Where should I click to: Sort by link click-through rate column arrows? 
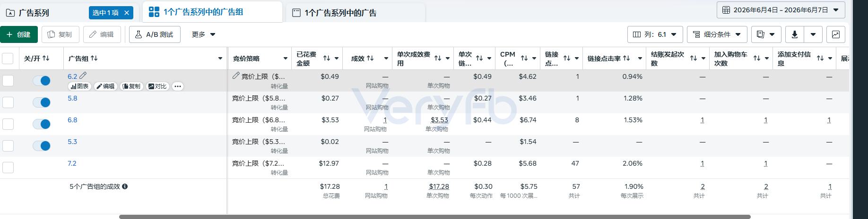[x=626, y=58]
